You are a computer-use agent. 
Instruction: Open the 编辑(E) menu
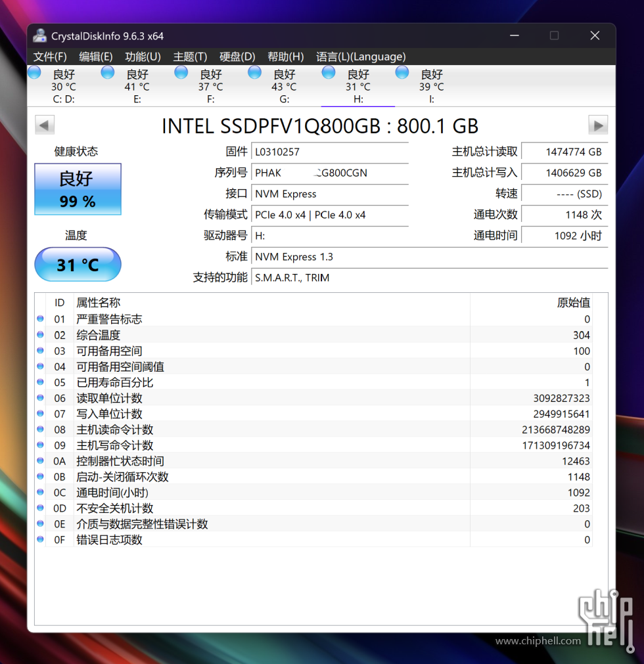coord(96,56)
